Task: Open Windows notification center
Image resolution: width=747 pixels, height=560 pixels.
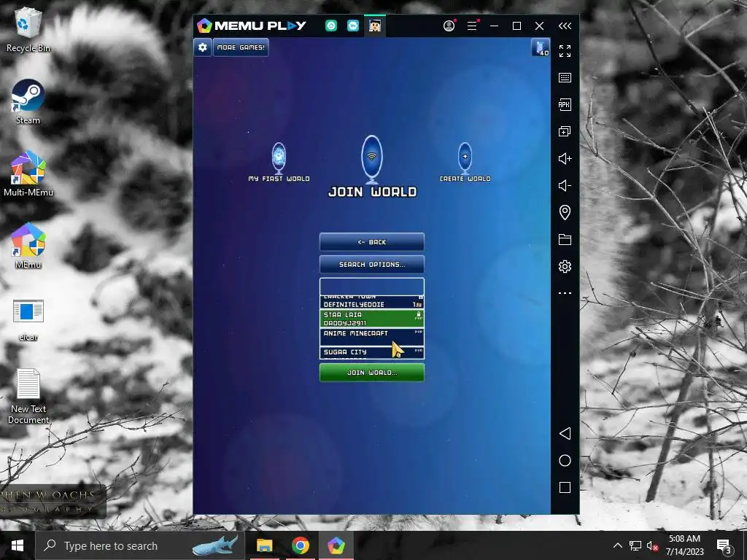Action: click(724, 545)
